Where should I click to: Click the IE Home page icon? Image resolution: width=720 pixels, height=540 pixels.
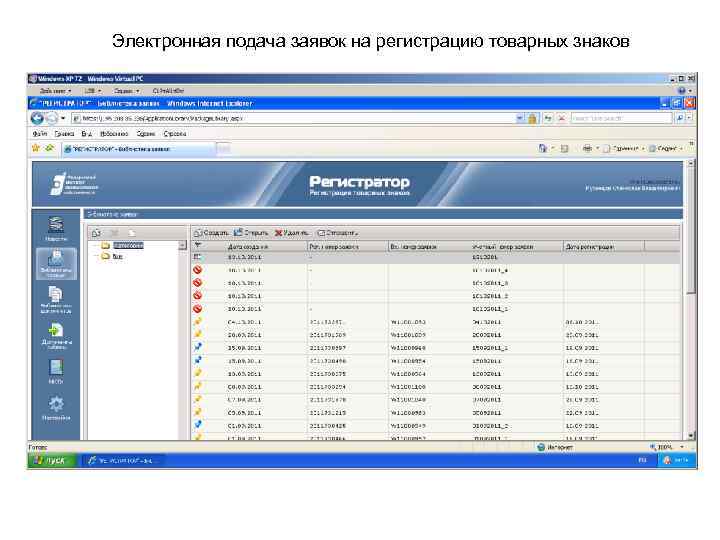point(543,148)
